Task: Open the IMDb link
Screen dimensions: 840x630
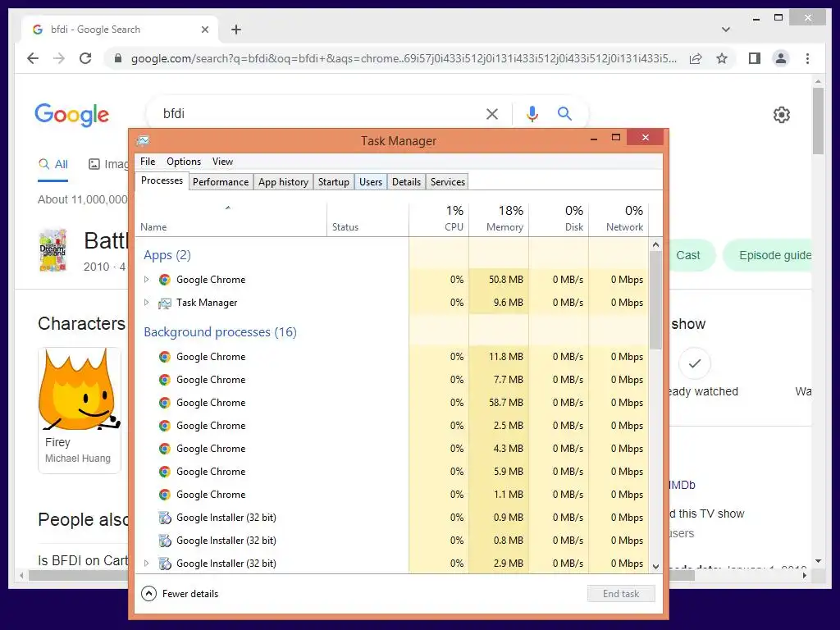Action: click(682, 485)
